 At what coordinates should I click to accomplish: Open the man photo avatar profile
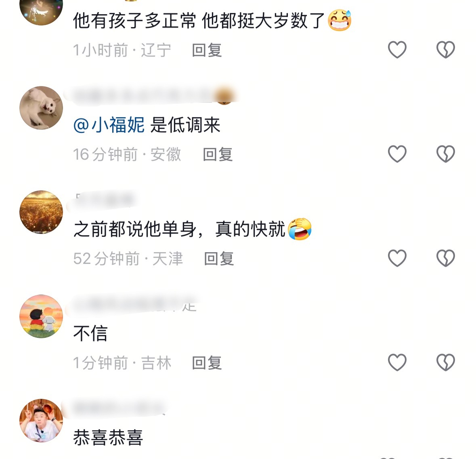point(41,421)
